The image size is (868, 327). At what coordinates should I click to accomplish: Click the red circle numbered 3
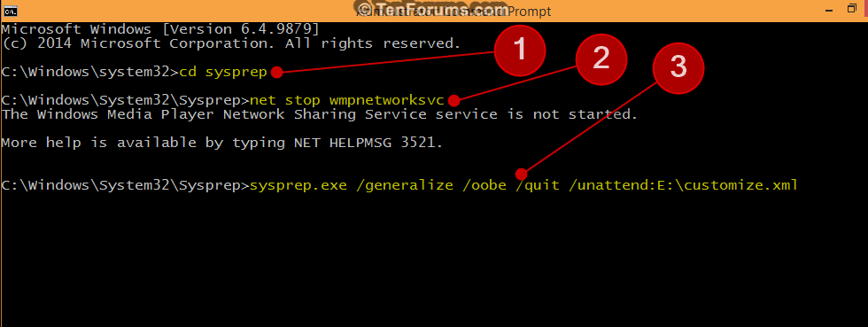tap(678, 68)
